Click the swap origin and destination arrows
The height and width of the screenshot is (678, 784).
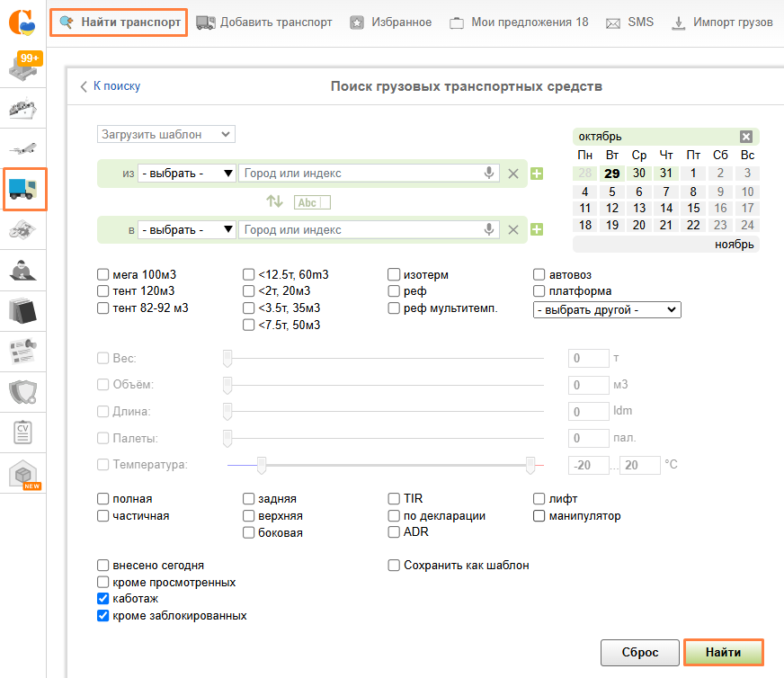(x=274, y=202)
